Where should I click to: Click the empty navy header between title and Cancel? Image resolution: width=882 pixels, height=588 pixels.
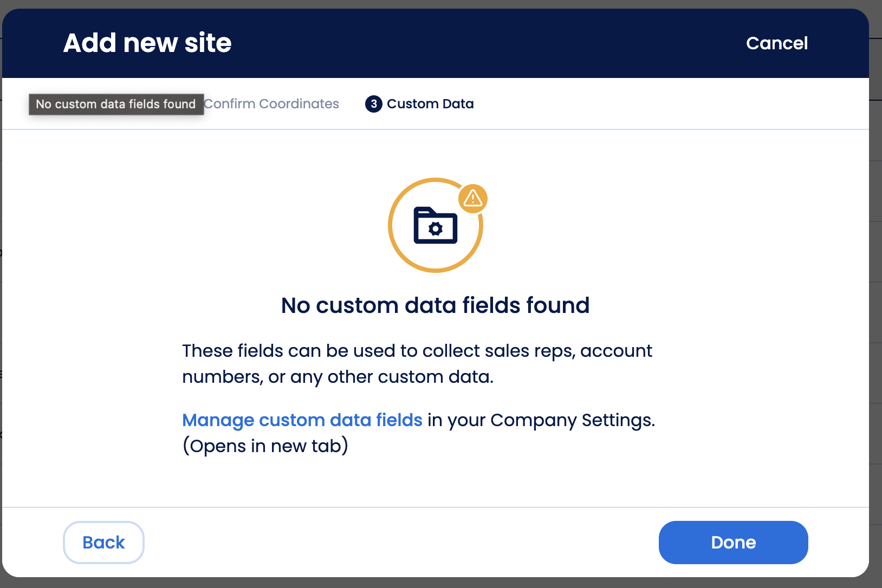coord(488,43)
